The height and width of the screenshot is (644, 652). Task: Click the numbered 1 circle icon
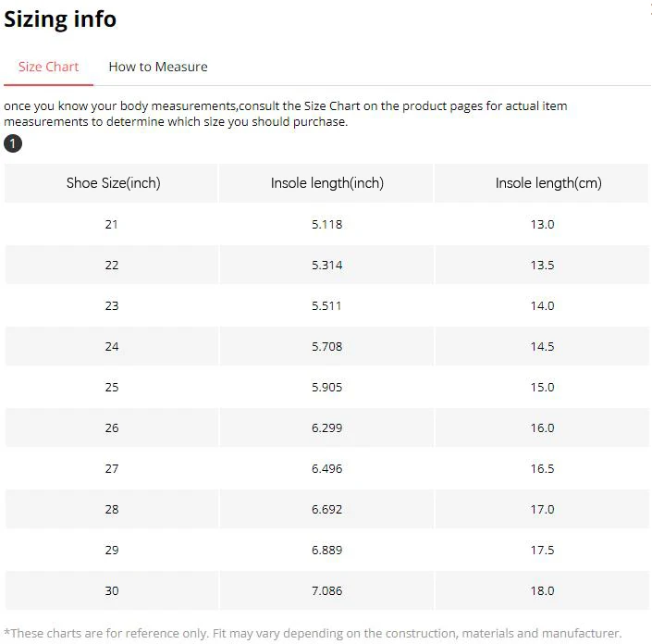point(13,143)
